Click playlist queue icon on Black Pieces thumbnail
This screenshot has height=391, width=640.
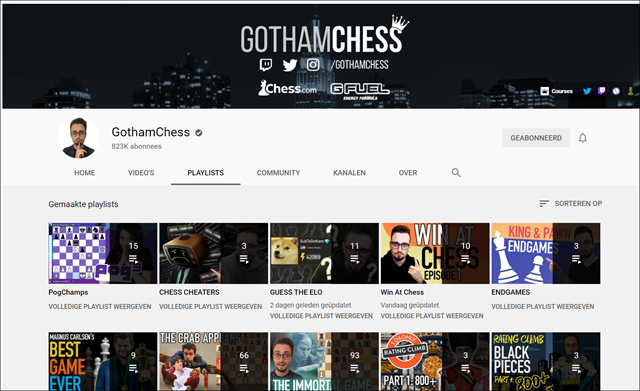tap(576, 368)
